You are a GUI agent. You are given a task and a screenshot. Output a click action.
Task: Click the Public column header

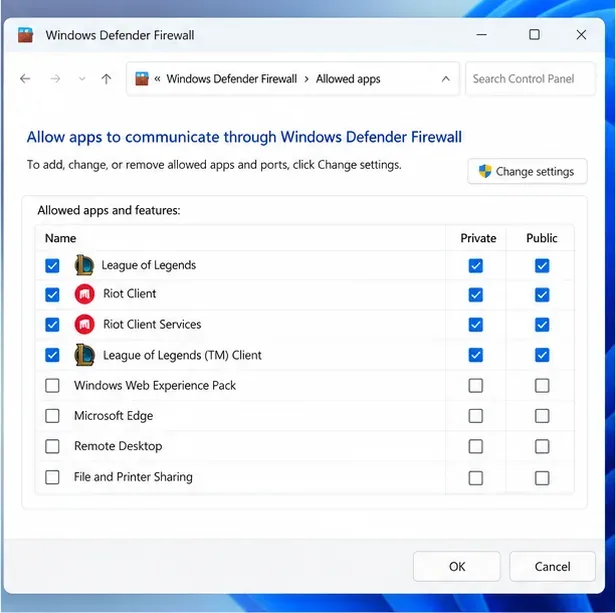[542, 238]
